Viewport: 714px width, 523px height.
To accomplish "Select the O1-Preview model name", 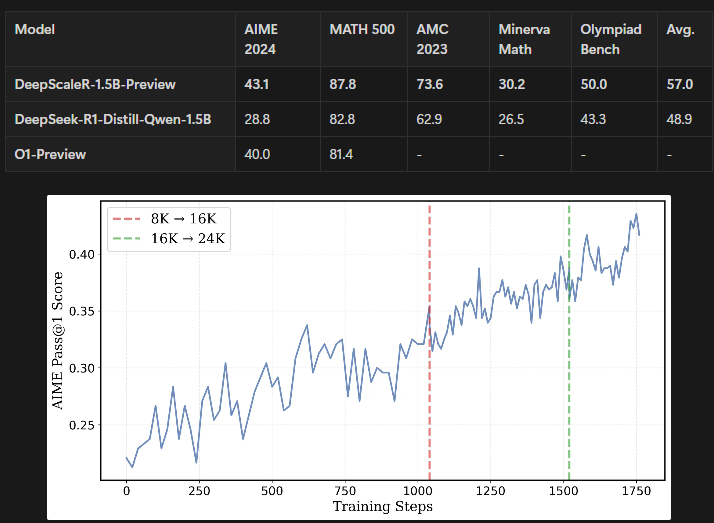I will 50,154.
